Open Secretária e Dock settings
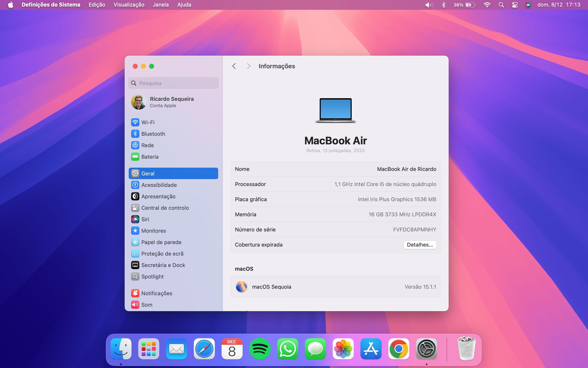 173,265
